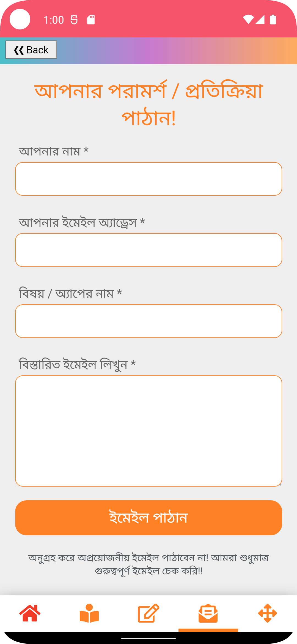Tap the আপনার পরামর্শ / প্রতিক্রিয়া পাঠান heading
The width and height of the screenshot is (297, 644).
click(x=148, y=104)
